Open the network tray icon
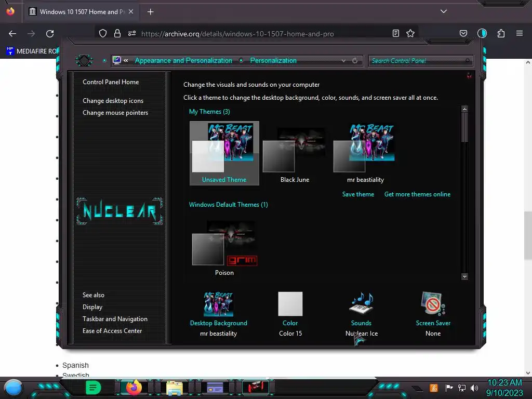The height and width of the screenshot is (399, 532). pyautogui.click(x=462, y=388)
